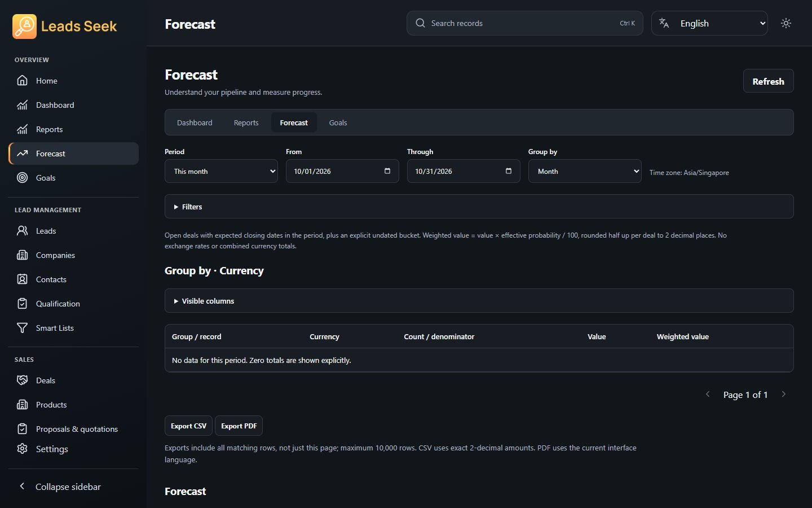The image size is (812, 508).
Task: Click the Goals target icon in sidebar
Action: (x=22, y=178)
